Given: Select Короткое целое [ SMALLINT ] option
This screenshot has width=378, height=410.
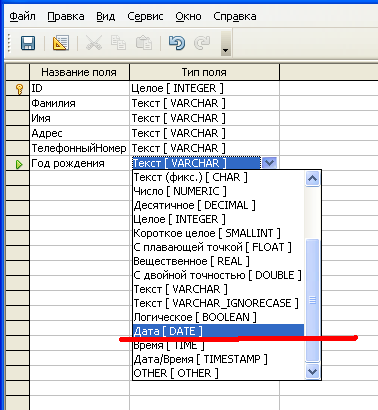Looking at the screenshot, I should click(218, 233).
